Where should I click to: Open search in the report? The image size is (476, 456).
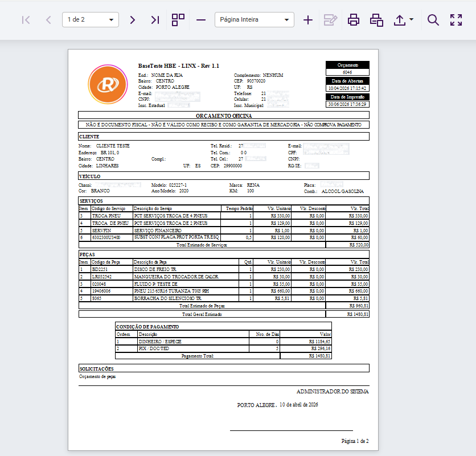coord(433,20)
